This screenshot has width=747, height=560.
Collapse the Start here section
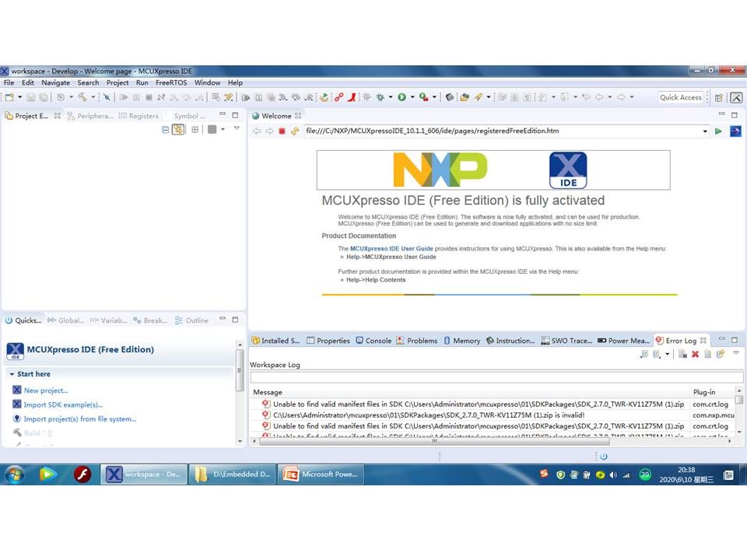pos(12,374)
